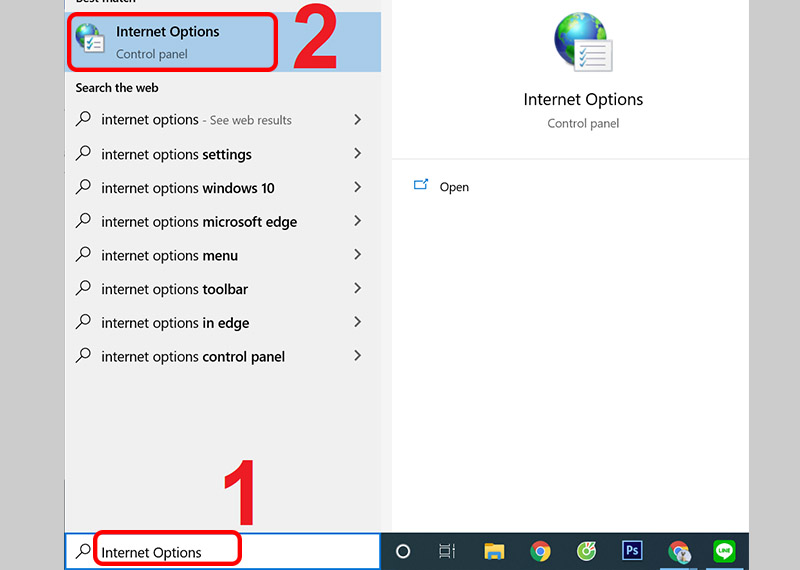800x570 pixels.
Task: Expand the 'internet options toolbar' chevron
Action: tap(358, 288)
